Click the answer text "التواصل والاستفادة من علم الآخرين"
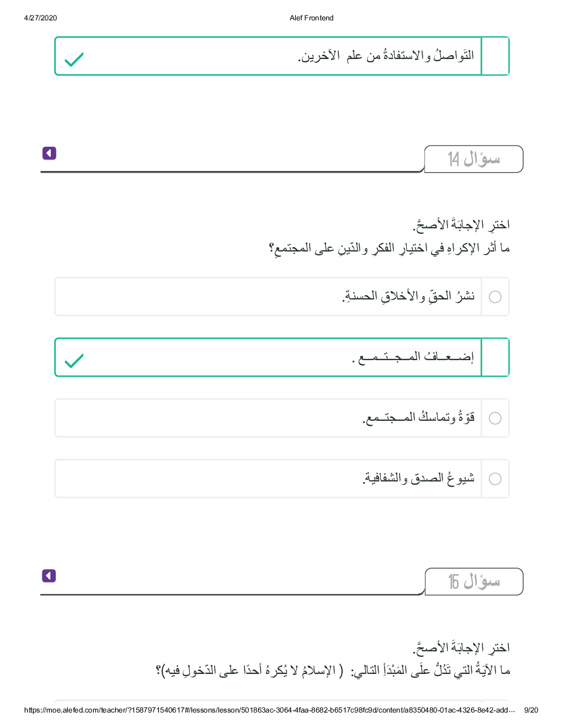The width and height of the screenshot is (563, 728). click(x=386, y=56)
